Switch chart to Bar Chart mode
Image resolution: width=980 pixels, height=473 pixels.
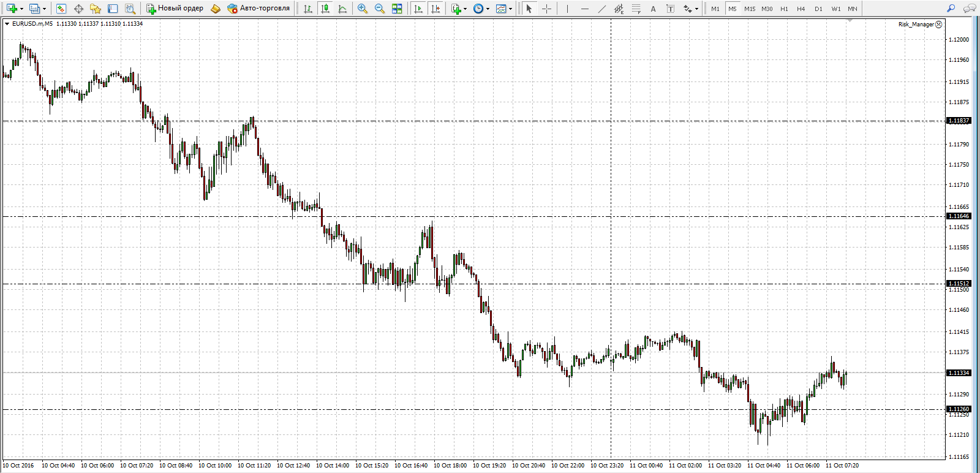308,9
